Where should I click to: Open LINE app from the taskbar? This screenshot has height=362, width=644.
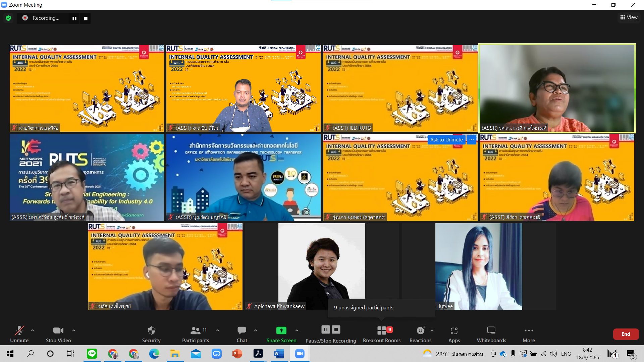pyautogui.click(x=92, y=354)
